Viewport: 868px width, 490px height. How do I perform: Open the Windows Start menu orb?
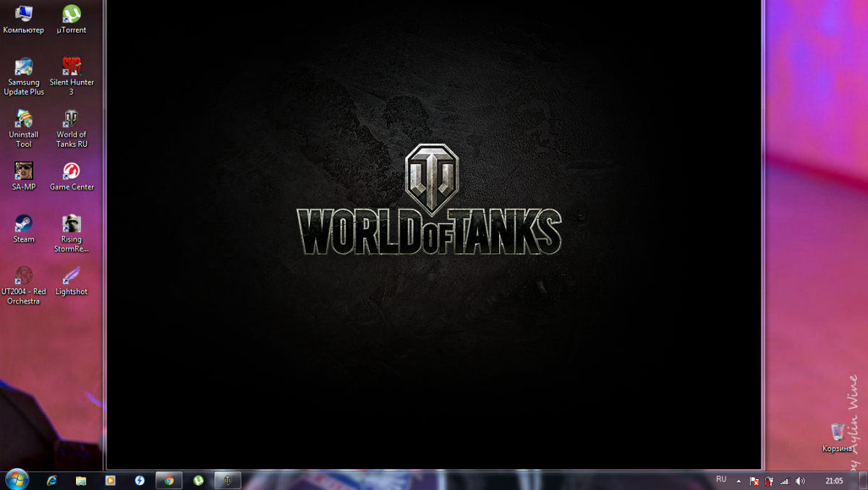17,479
